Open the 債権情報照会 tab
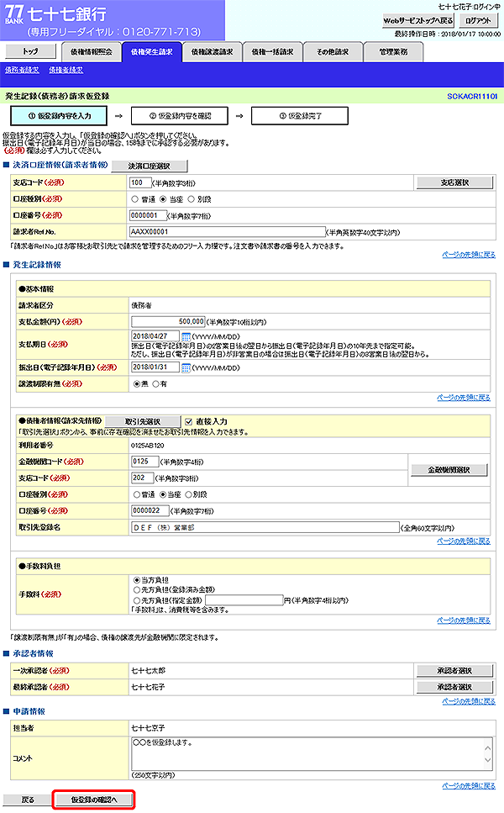The width and height of the screenshot is (504, 813). pyautogui.click(x=92, y=52)
